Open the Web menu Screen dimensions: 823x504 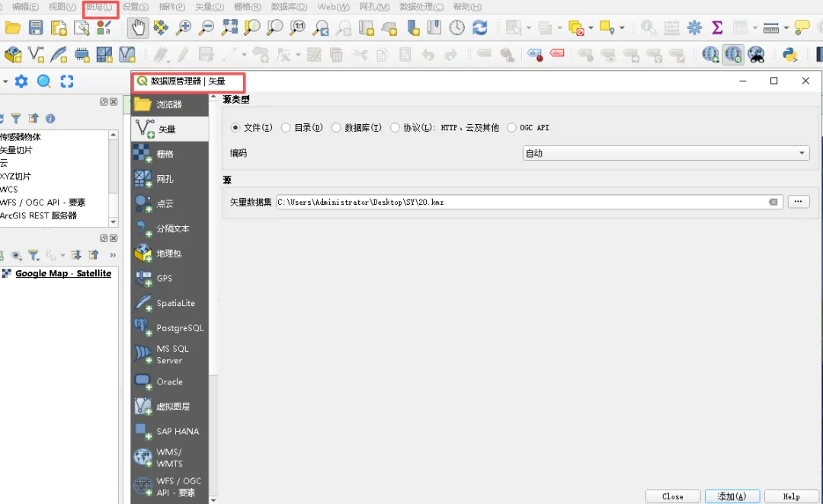pos(333,7)
